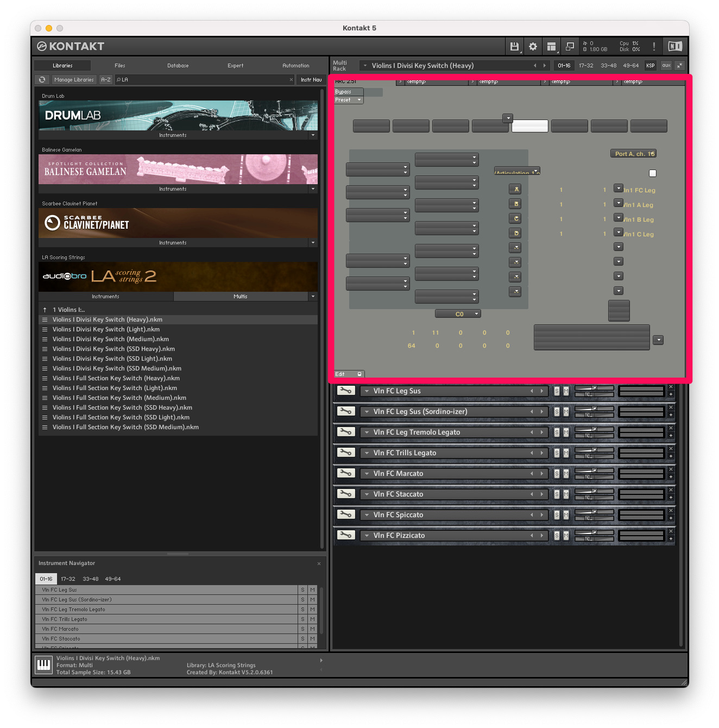Click the A-Z sorting button in the library browser

[105, 79]
